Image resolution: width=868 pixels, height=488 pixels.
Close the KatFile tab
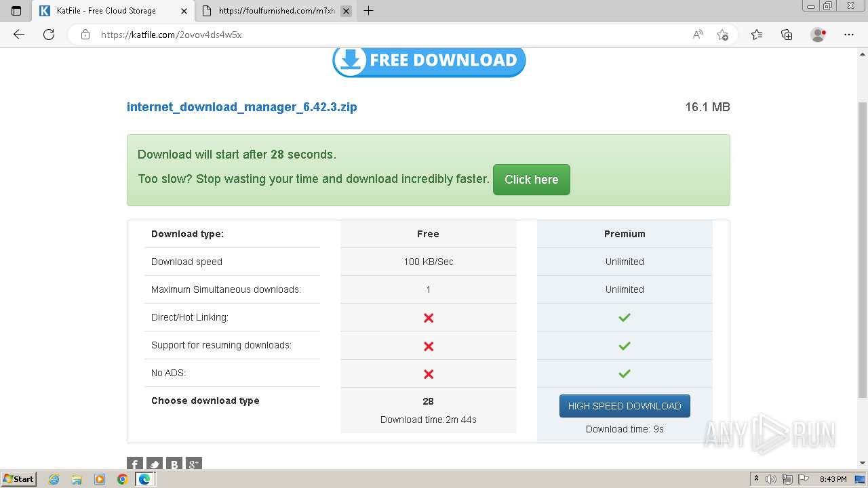(x=184, y=11)
